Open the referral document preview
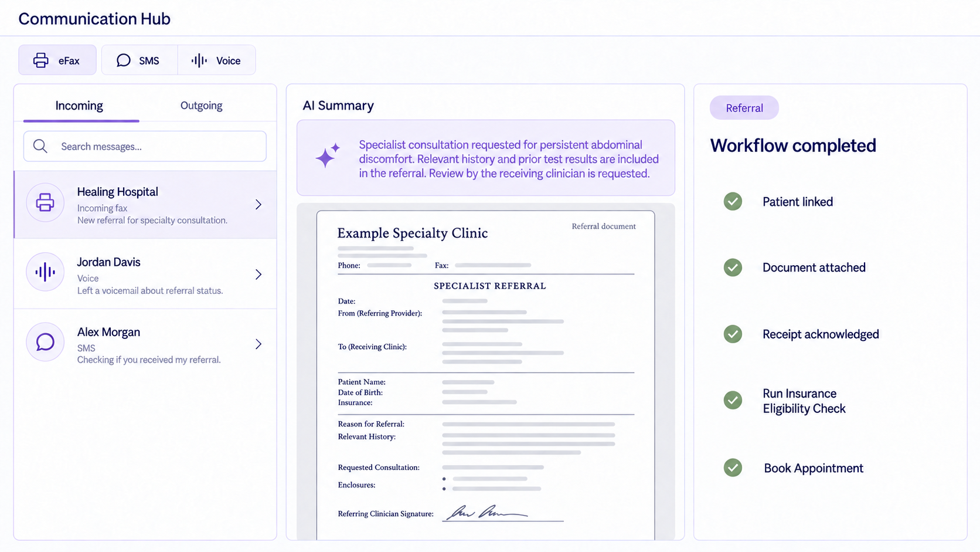This screenshot has height=552, width=980. [x=486, y=374]
